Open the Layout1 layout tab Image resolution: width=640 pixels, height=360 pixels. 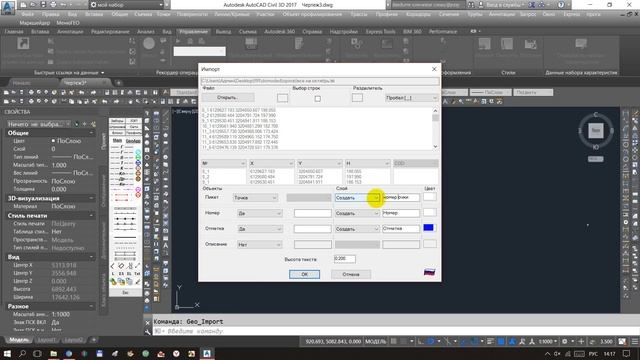(x=47, y=340)
